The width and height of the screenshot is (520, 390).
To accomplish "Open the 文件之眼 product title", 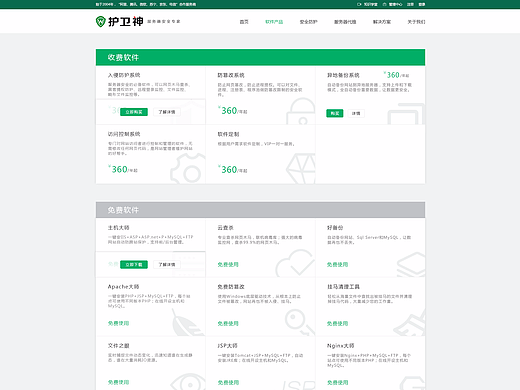I will (x=118, y=346).
